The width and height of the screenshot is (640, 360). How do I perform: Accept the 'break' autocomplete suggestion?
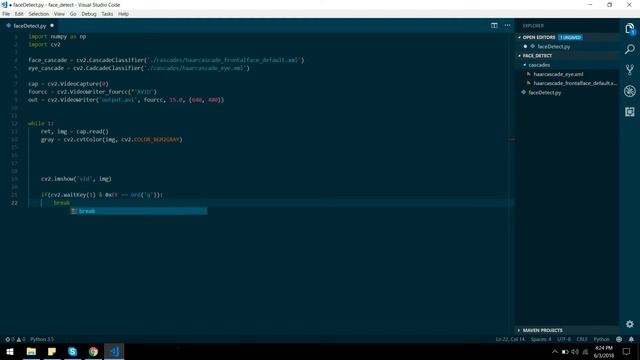tap(139, 211)
